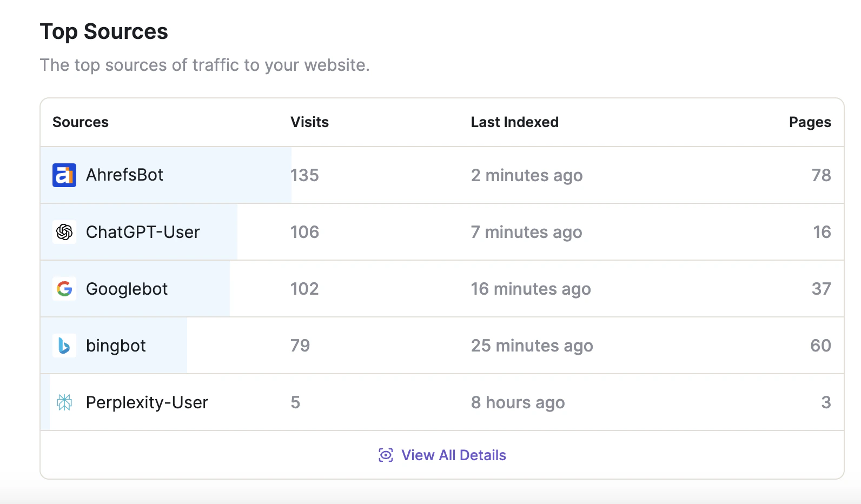Click the ChatGPT-User OpenAI logo icon
This screenshot has height=504, width=861.
(64, 232)
